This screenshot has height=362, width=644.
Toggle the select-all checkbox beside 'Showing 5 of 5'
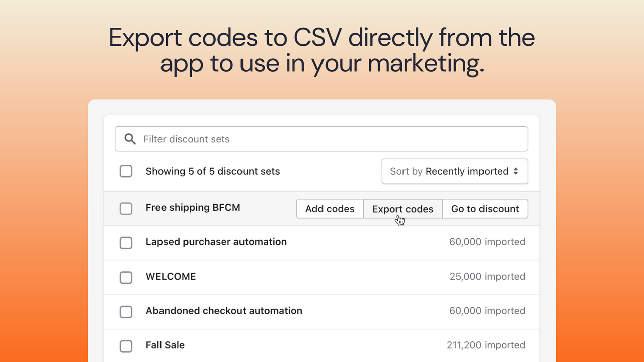pyautogui.click(x=126, y=171)
